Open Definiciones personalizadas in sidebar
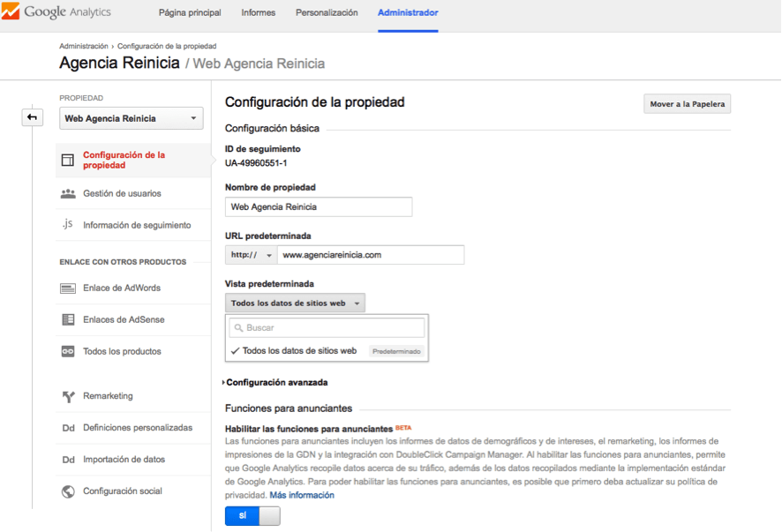This screenshot has height=532, width=782. pos(137,428)
